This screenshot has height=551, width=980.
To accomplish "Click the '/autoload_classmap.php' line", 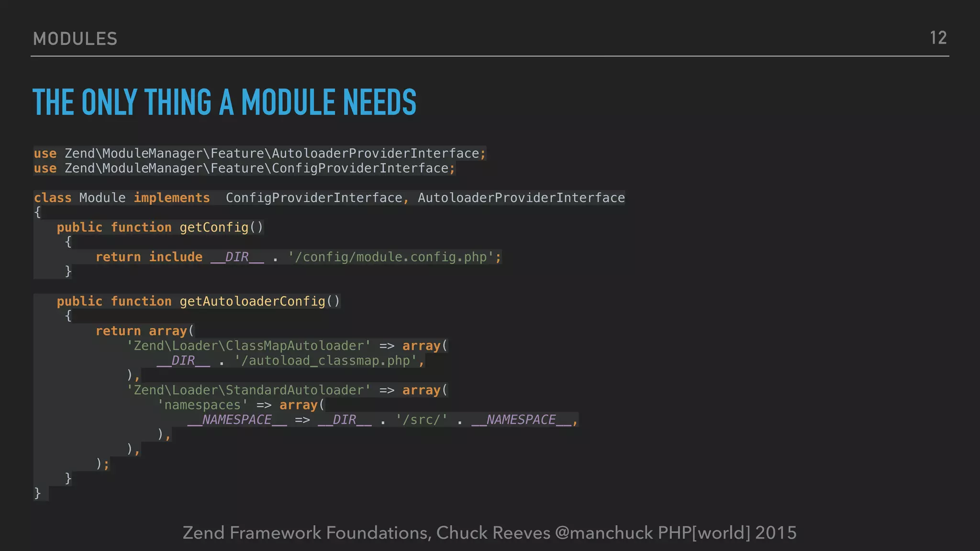I will (291, 361).
